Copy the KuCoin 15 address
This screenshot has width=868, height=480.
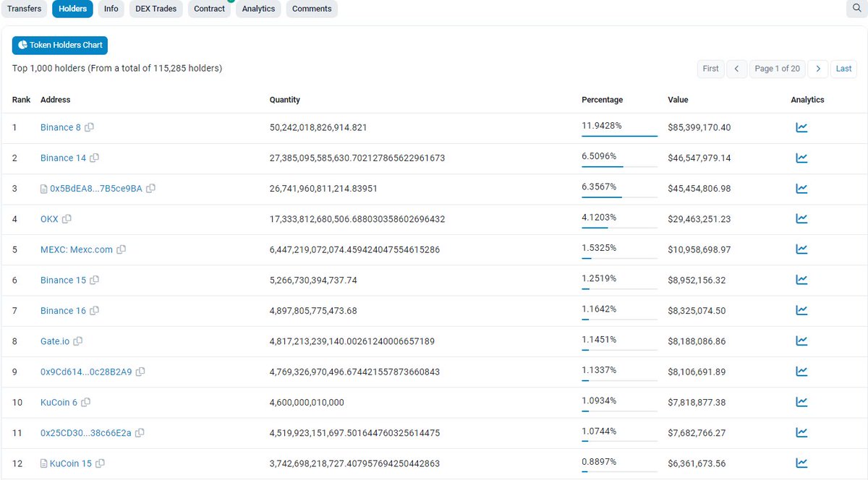click(x=100, y=463)
